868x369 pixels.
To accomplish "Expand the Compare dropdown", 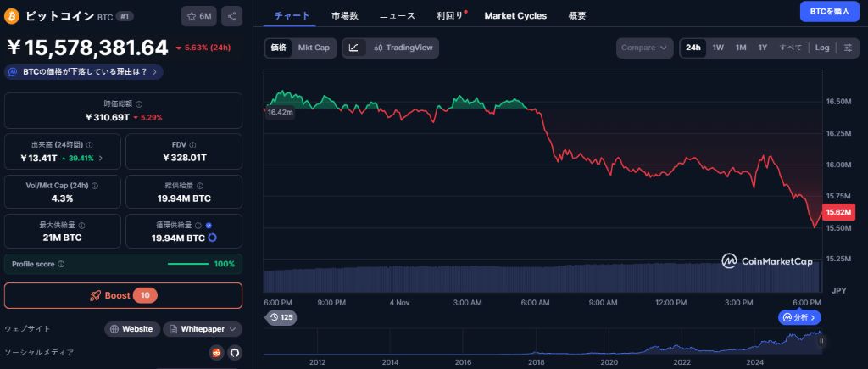I will click(x=644, y=48).
